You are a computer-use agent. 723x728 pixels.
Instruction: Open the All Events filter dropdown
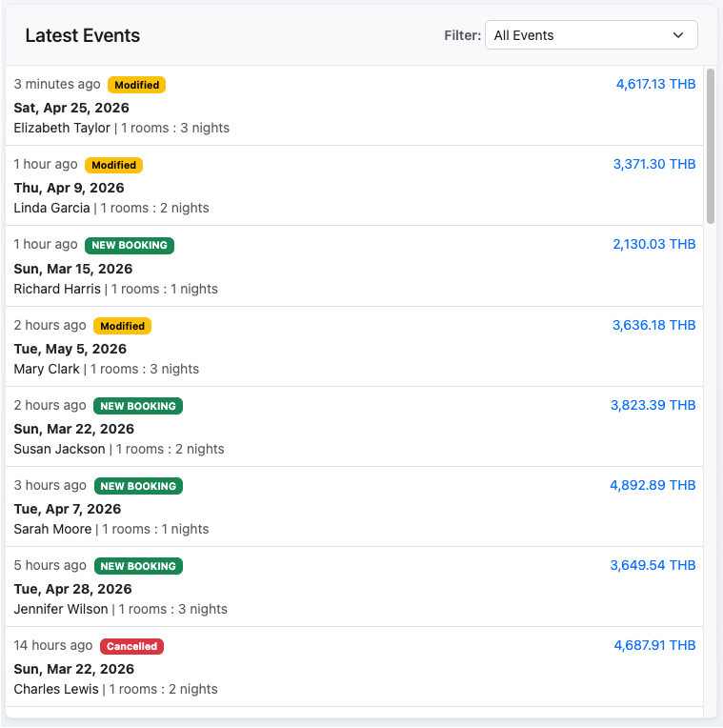[591, 35]
